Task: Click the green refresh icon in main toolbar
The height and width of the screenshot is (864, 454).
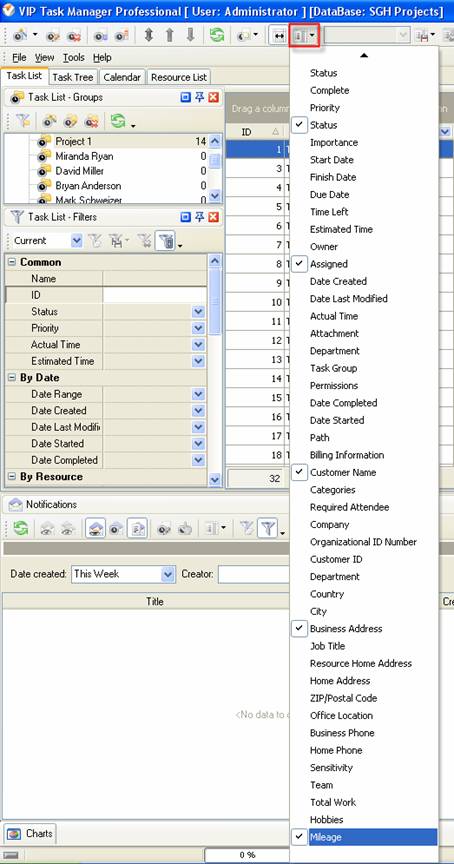Action: (217, 35)
